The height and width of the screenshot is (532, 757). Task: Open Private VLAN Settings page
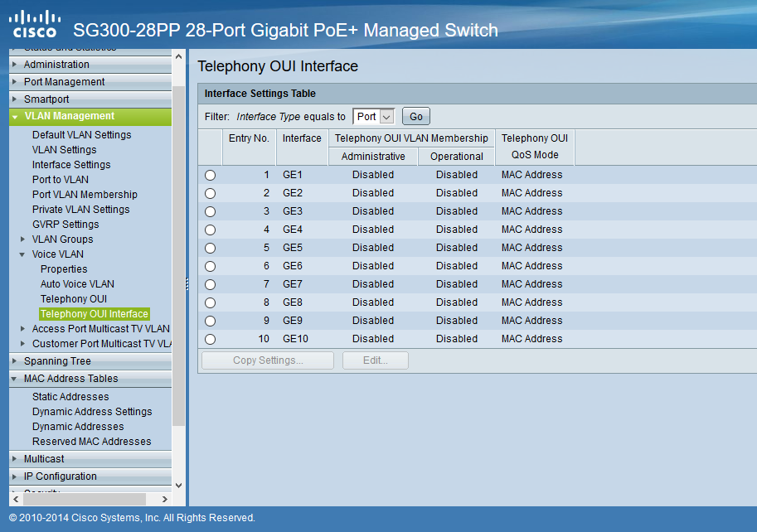click(x=81, y=210)
